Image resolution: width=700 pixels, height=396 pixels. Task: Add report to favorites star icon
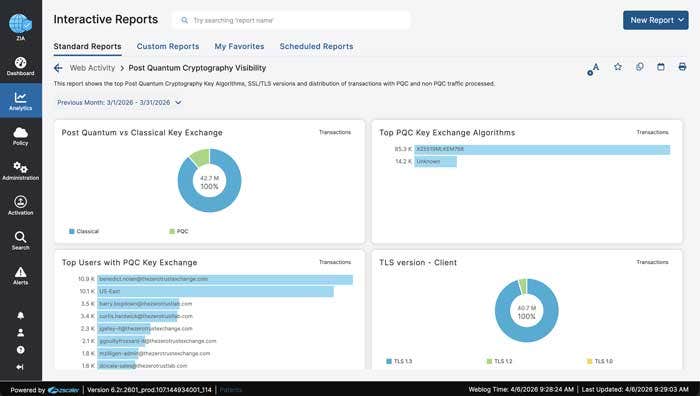click(x=618, y=67)
